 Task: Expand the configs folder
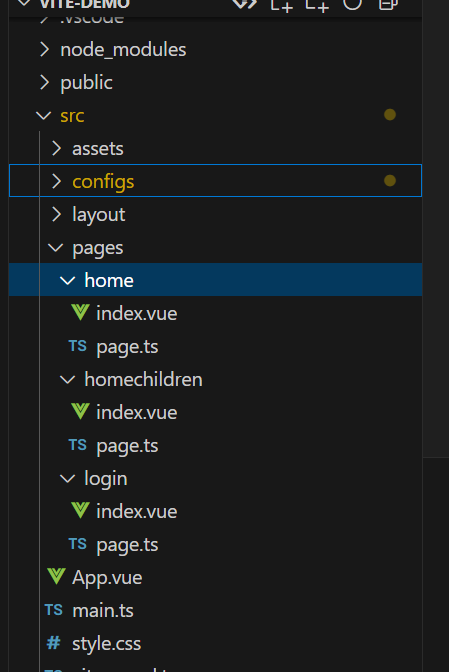216,181
